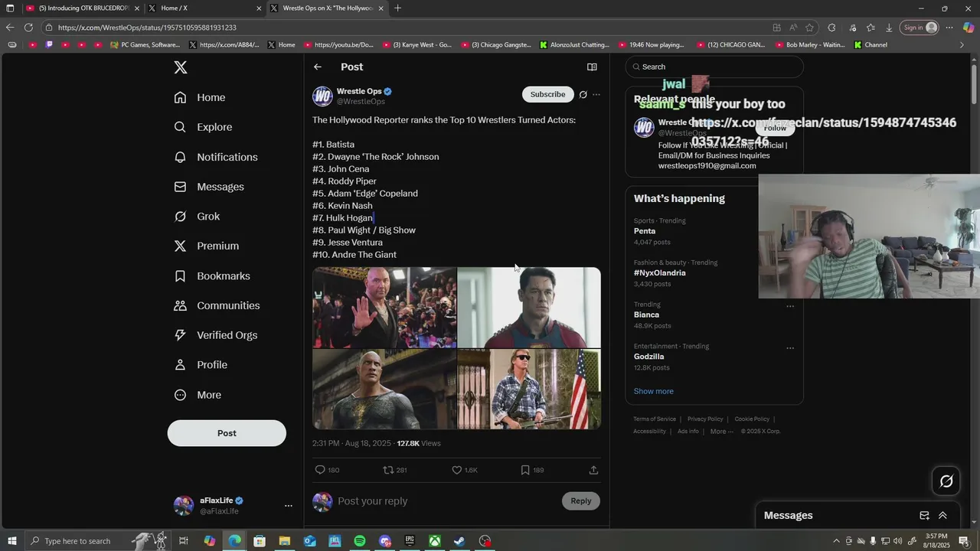The image size is (980, 551).
Task: Compose new message in Messages drawer
Action: click(x=924, y=515)
